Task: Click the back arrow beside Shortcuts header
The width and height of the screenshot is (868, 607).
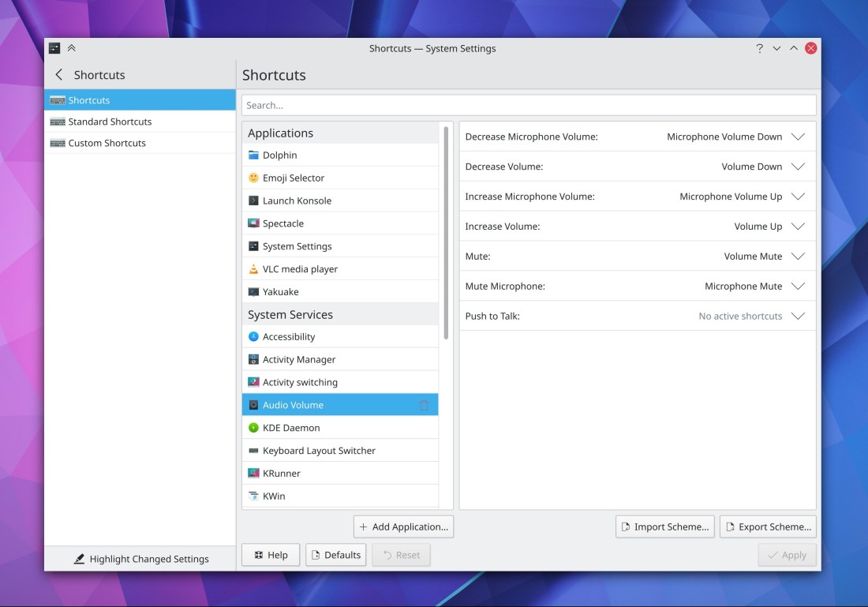Action: (x=58, y=75)
